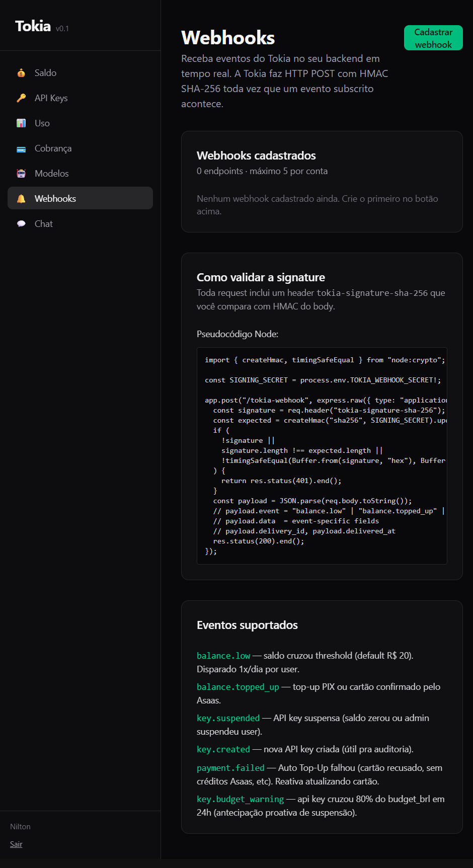The width and height of the screenshot is (473, 868).
Task: Select Modelos in the sidebar
Action: pos(80,173)
